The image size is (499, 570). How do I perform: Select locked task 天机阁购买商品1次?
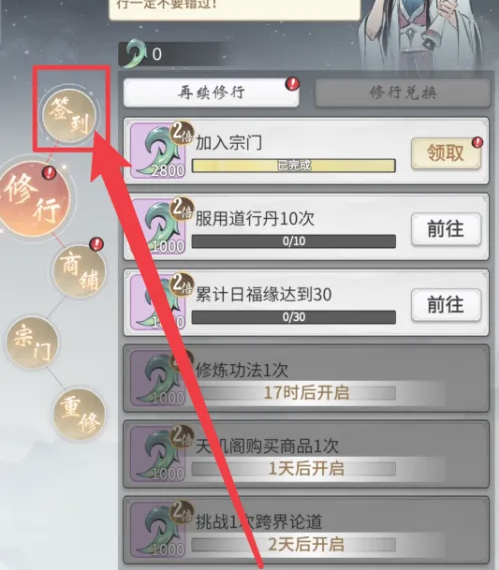pos(306,454)
